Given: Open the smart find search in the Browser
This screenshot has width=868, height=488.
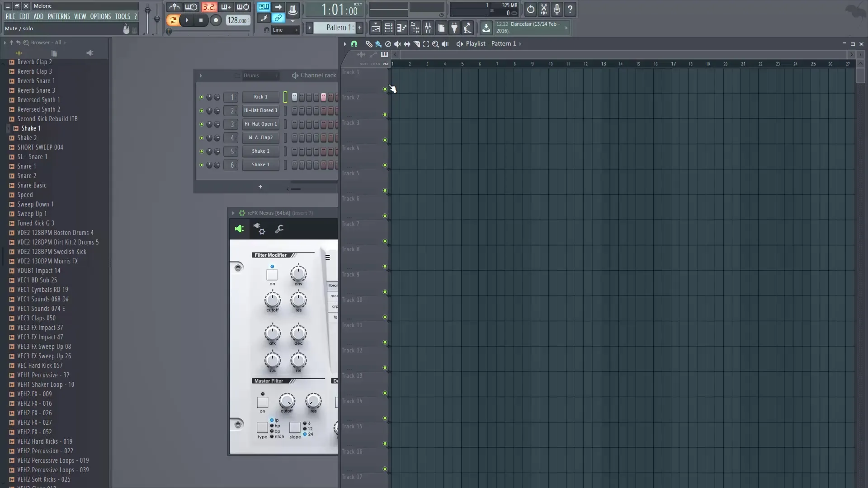Looking at the screenshot, I should click(x=26, y=42).
